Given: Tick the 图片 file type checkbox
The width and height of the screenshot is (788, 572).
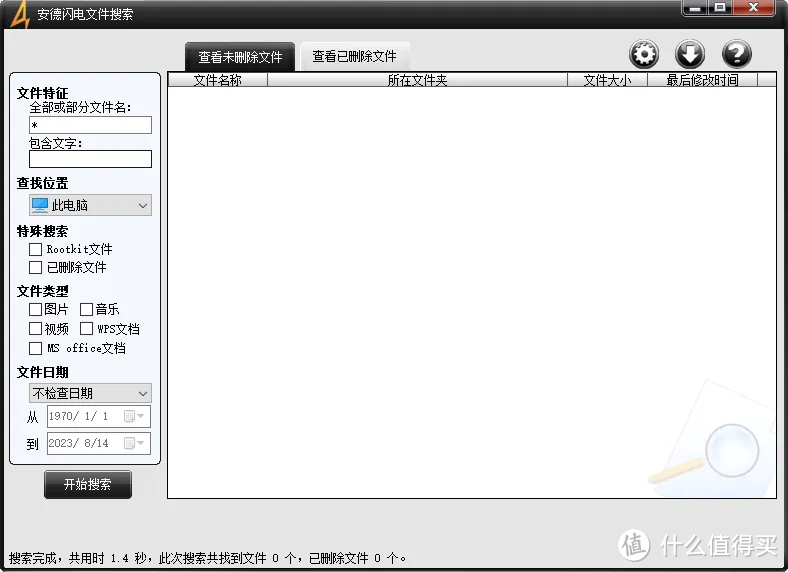Looking at the screenshot, I should [35, 309].
